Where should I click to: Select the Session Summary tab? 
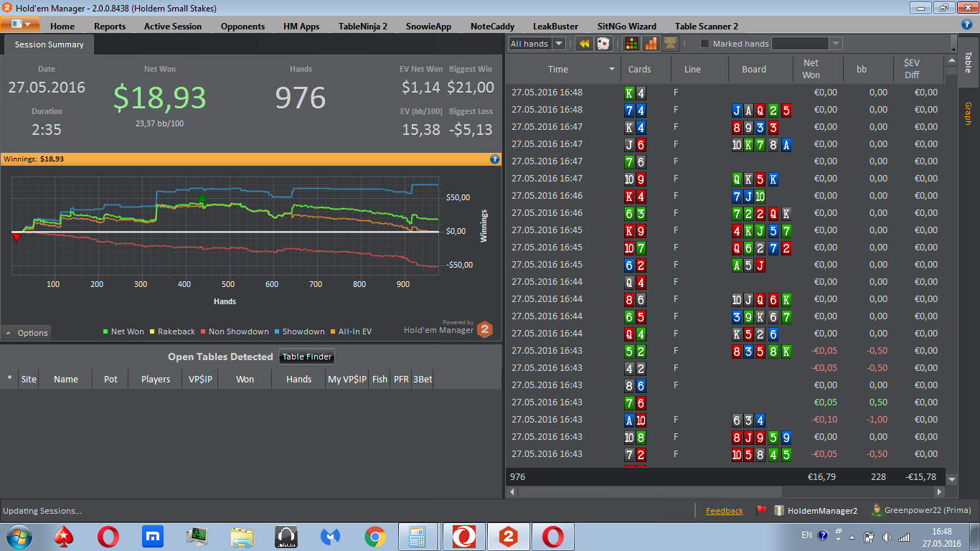tap(49, 44)
